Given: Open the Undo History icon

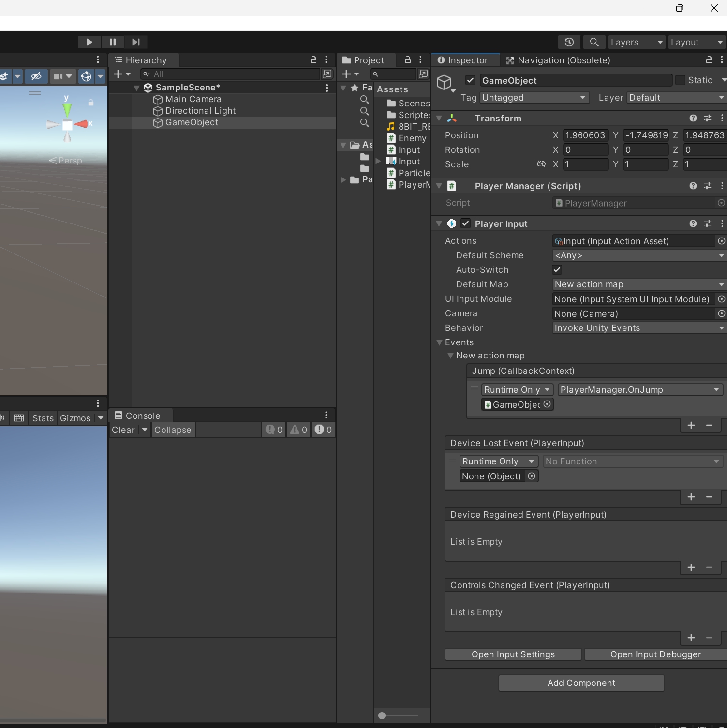Looking at the screenshot, I should tap(569, 42).
